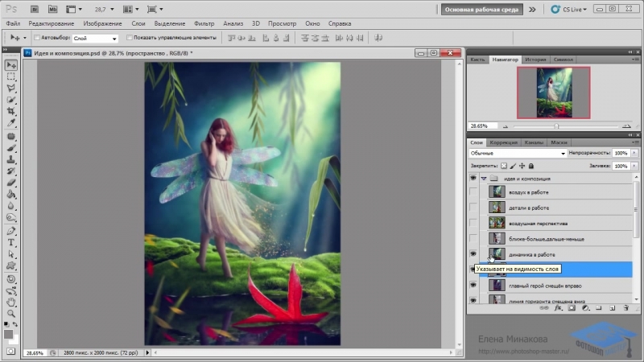Create a new layer

(x=613, y=308)
